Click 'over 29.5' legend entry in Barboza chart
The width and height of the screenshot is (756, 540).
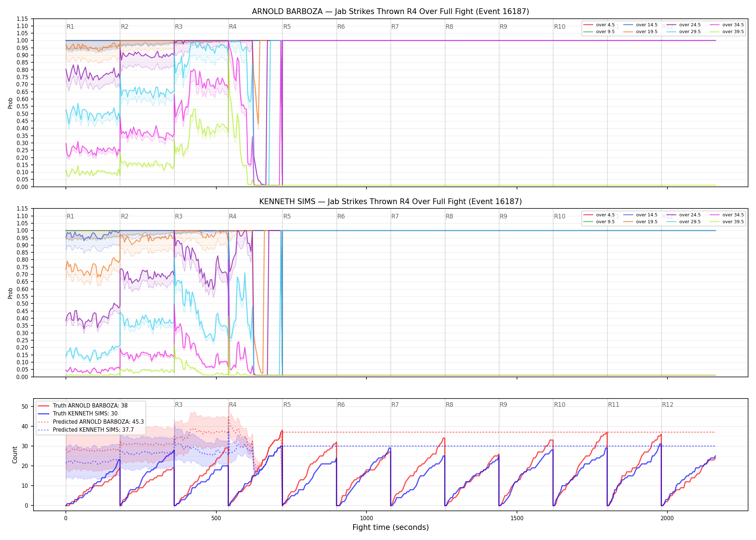tap(684, 32)
